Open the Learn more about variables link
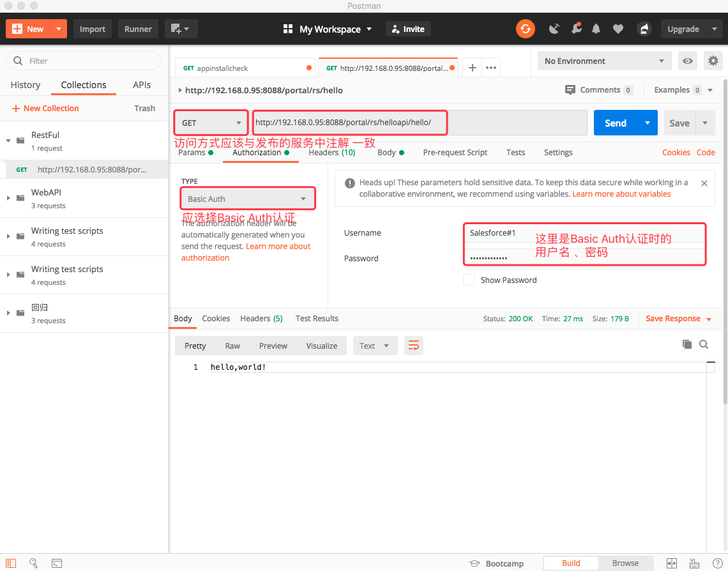 [621, 194]
